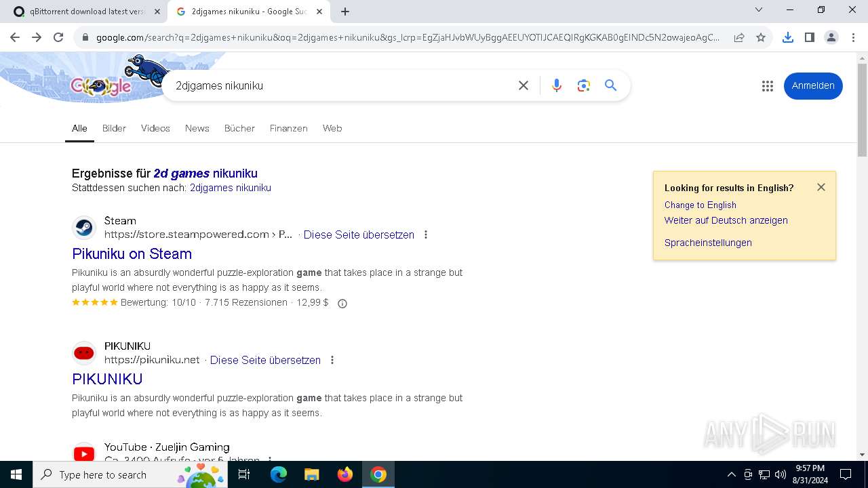Open Google Lens image search icon
This screenshot has width=868, height=488.
pyautogui.click(x=584, y=85)
